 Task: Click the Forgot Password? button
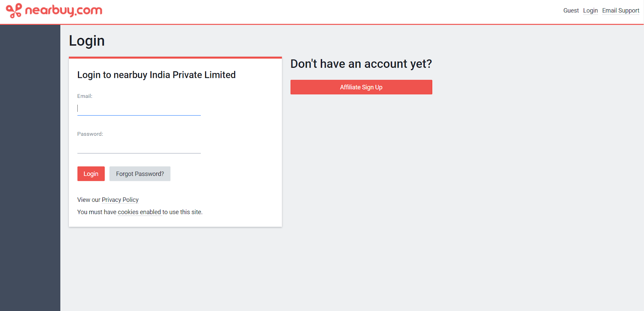140,174
